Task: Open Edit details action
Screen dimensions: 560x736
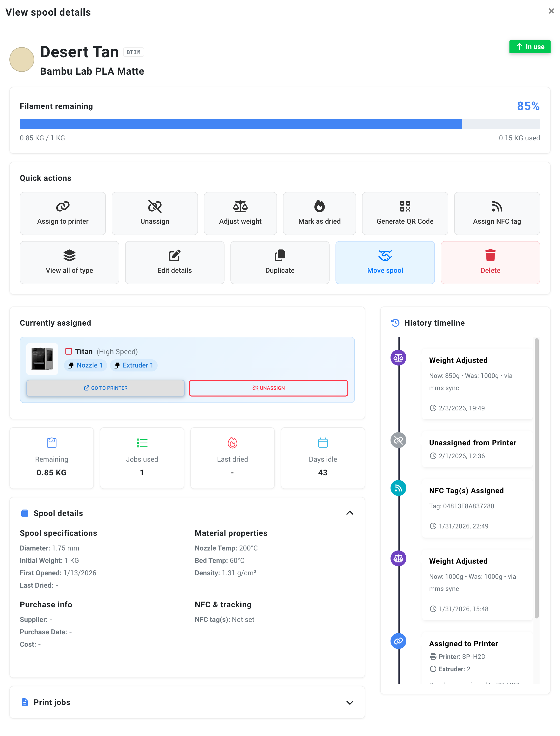Action: coord(175,263)
